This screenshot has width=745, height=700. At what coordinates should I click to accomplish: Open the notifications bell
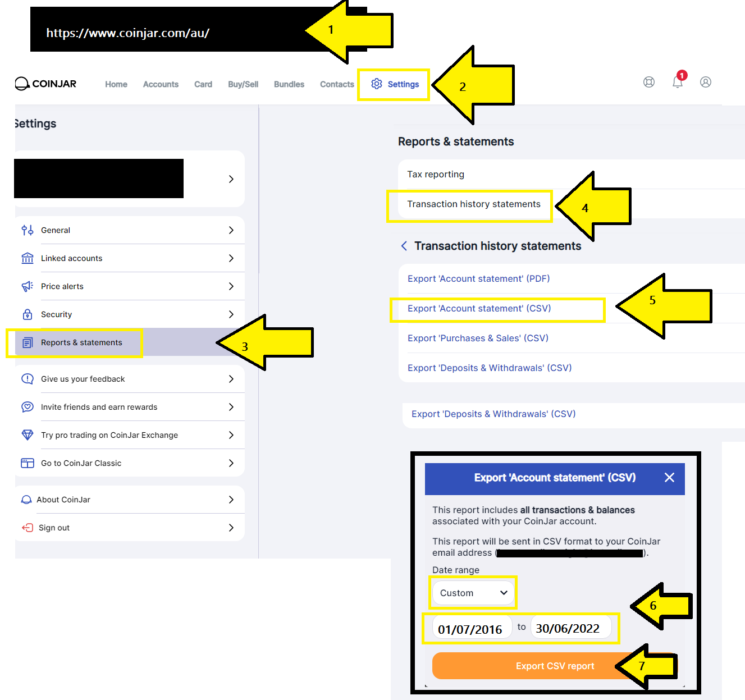[x=678, y=82]
